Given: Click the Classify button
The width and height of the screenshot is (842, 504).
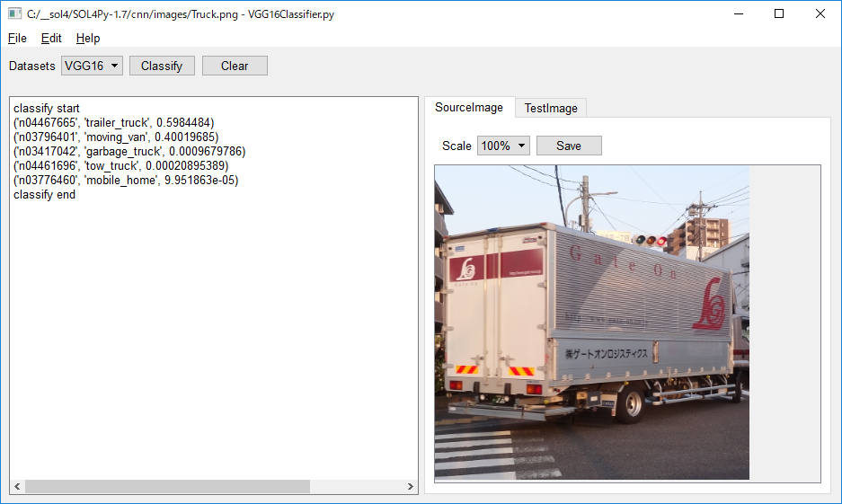Looking at the screenshot, I should [162, 66].
